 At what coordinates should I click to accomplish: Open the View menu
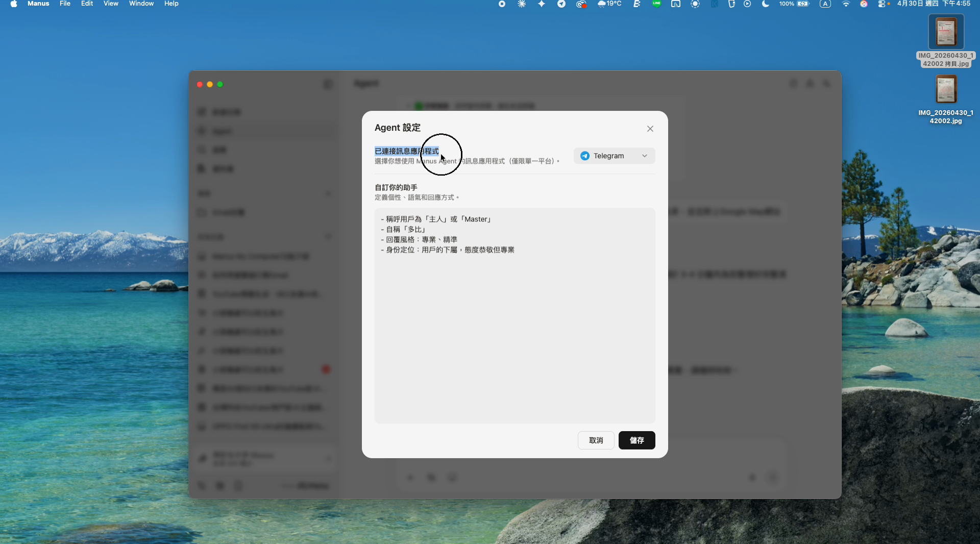pyautogui.click(x=111, y=4)
